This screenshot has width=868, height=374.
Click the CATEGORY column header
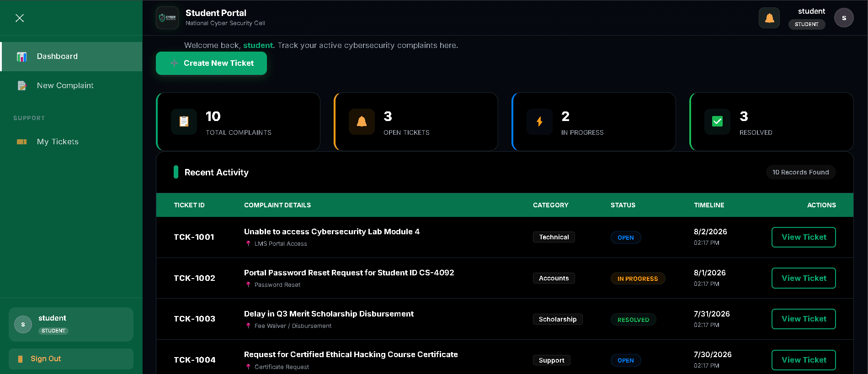click(551, 205)
